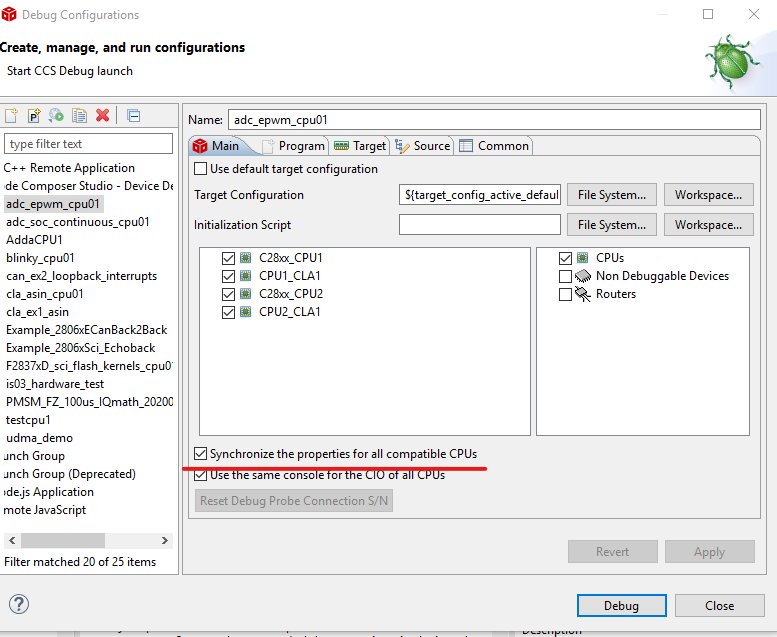Uncheck the CPU1_CLA1 checkbox

(x=228, y=276)
